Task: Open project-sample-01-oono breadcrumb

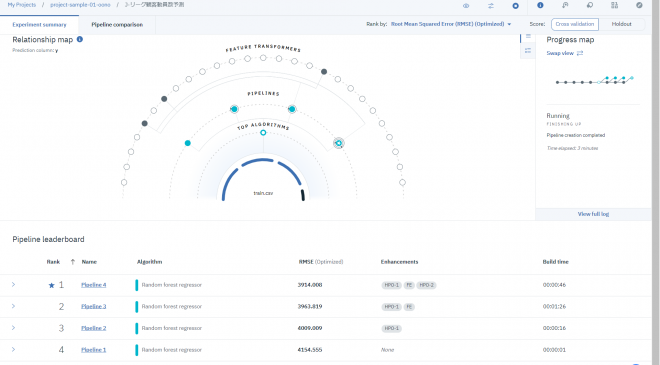Action: click(x=80, y=5)
